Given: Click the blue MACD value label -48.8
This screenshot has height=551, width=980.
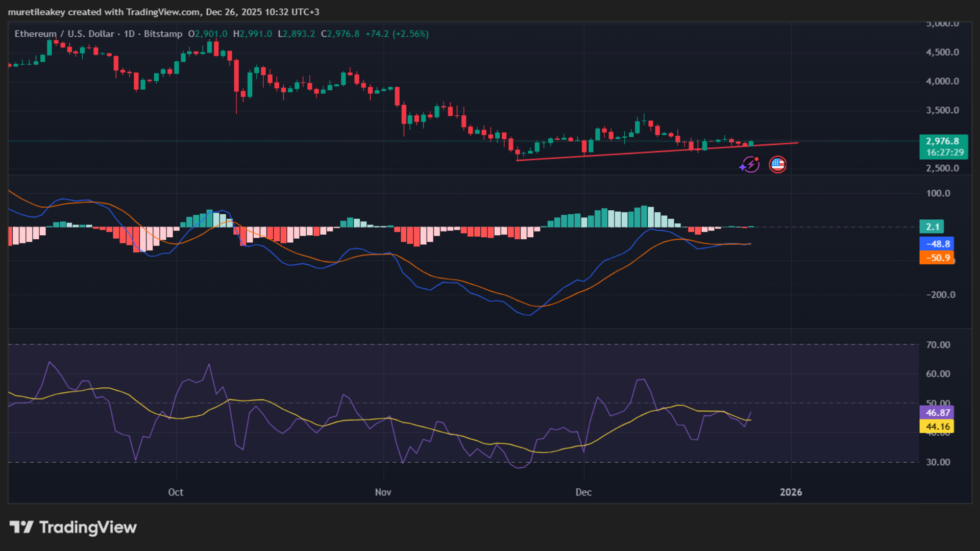Looking at the screenshot, I should pos(937,244).
